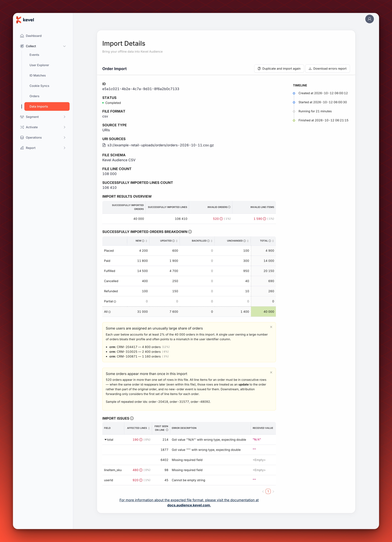The image size is (392, 542).
Task: Click the info icon in the Unchanged column header
Action: (x=244, y=241)
